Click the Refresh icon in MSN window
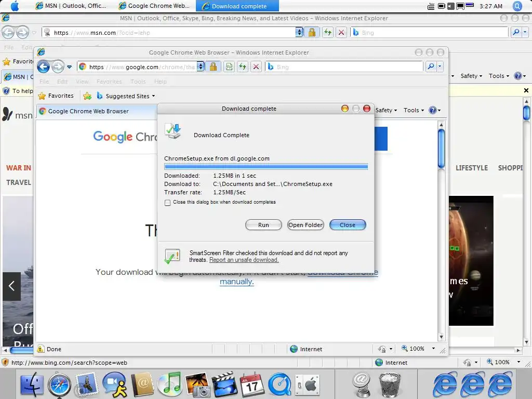This screenshot has height=399, width=532. click(327, 33)
